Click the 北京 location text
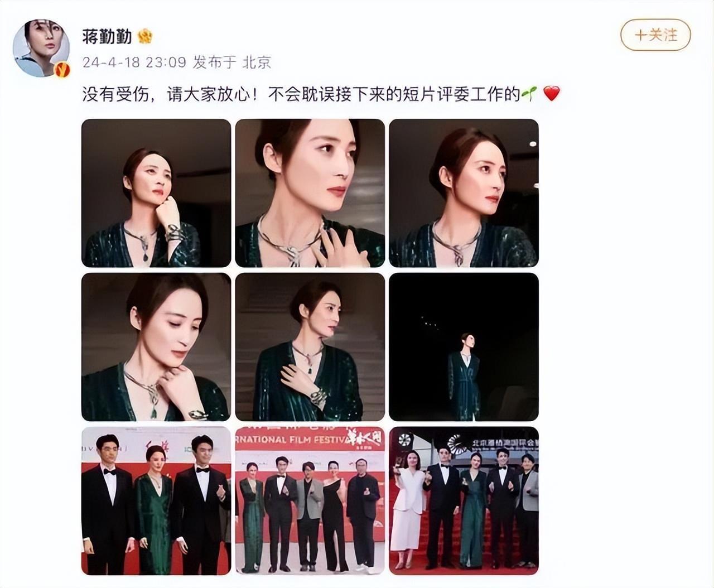The image size is (714, 588). [x=257, y=62]
